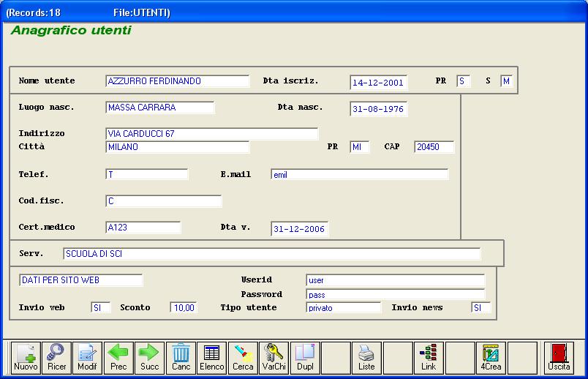Click the (Records:18 title text
The image size is (588, 379).
click(x=34, y=12)
